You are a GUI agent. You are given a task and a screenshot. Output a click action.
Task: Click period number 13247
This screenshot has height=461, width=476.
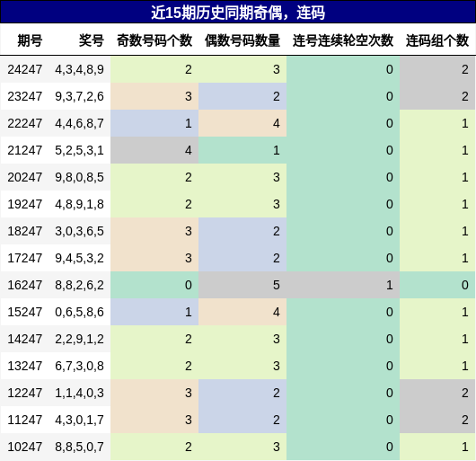(25, 366)
